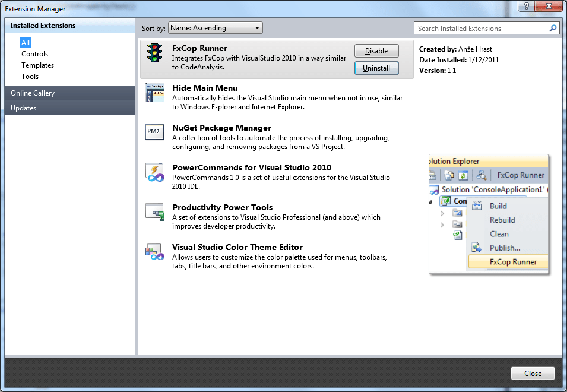Image resolution: width=567 pixels, height=392 pixels.
Task: Select the All category filter
Action: pyautogui.click(x=26, y=43)
